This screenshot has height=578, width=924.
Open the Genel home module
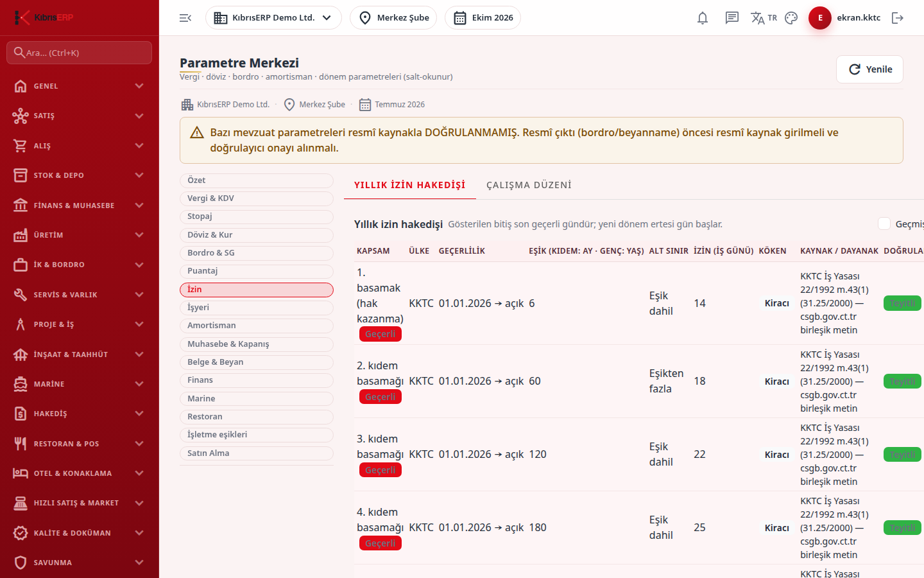tap(21, 86)
